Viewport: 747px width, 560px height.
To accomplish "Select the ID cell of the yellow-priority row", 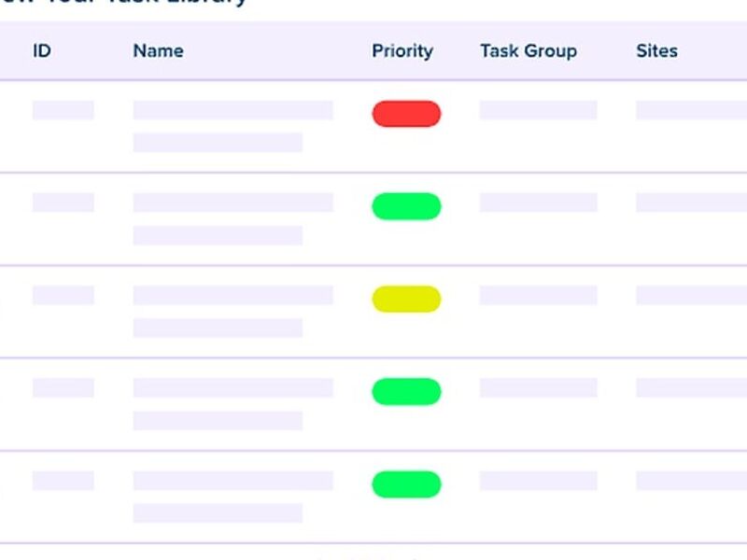I will (x=63, y=295).
